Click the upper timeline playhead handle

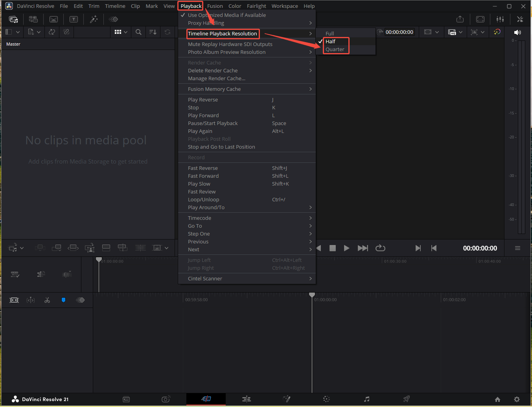pos(99,260)
